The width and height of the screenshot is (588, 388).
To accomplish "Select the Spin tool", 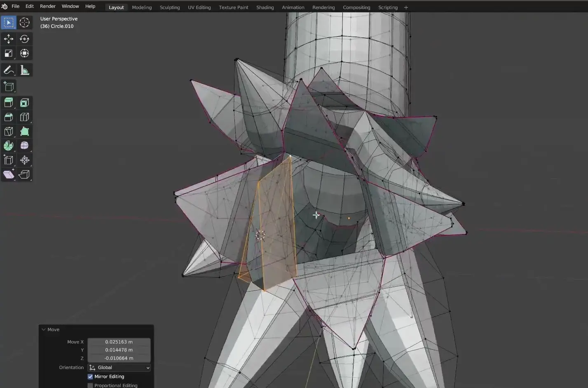I will pos(9,146).
